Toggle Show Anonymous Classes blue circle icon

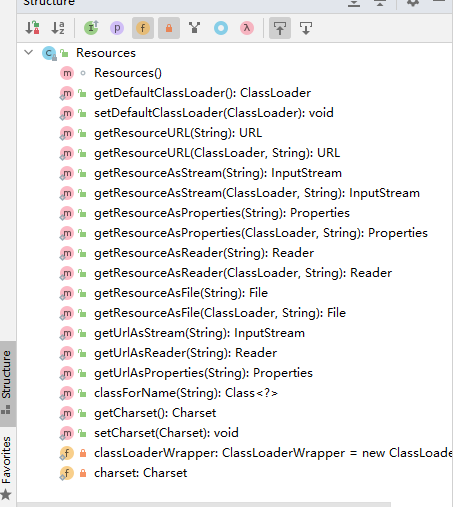(x=221, y=28)
